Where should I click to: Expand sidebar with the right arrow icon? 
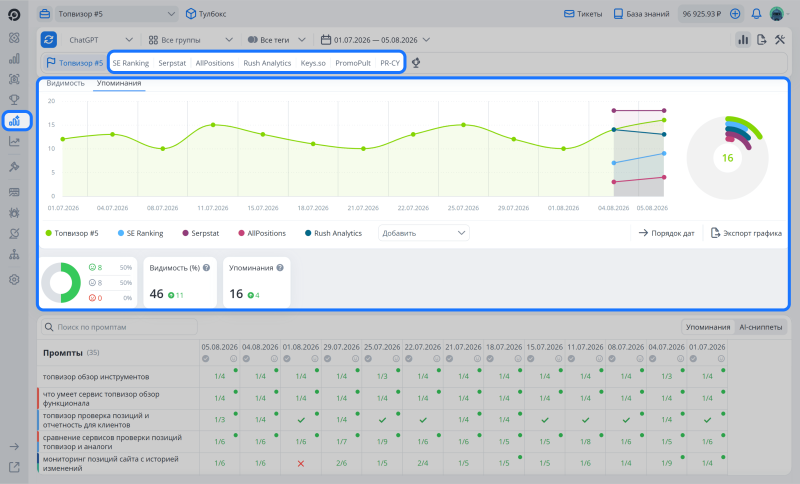(14, 446)
